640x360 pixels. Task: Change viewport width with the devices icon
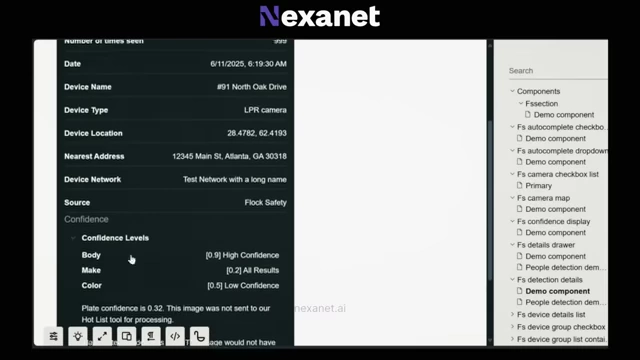click(127, 336)
